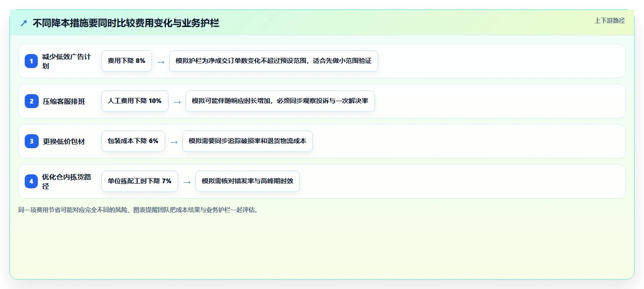The image size is (644, 289).
Task: Click the 上下游路径 label in header
Action: pyautogui.click(x=609, y=21)
